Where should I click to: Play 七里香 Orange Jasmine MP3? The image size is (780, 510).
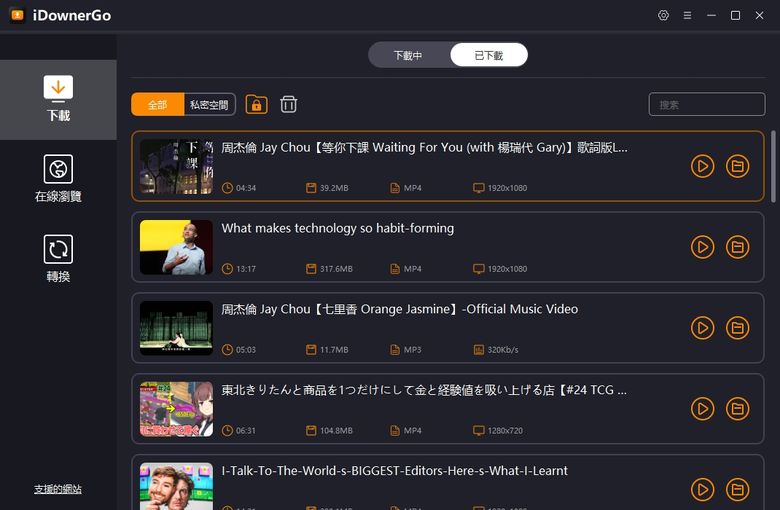[702, 328]
